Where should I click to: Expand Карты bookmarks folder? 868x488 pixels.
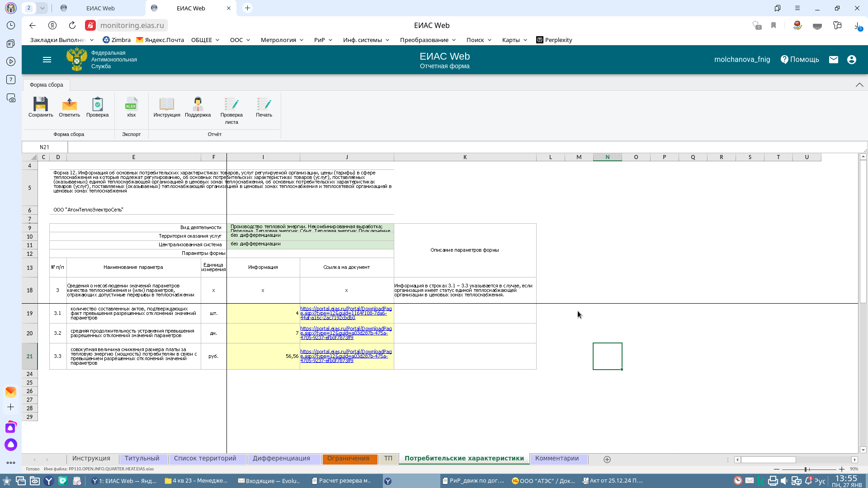514,40
